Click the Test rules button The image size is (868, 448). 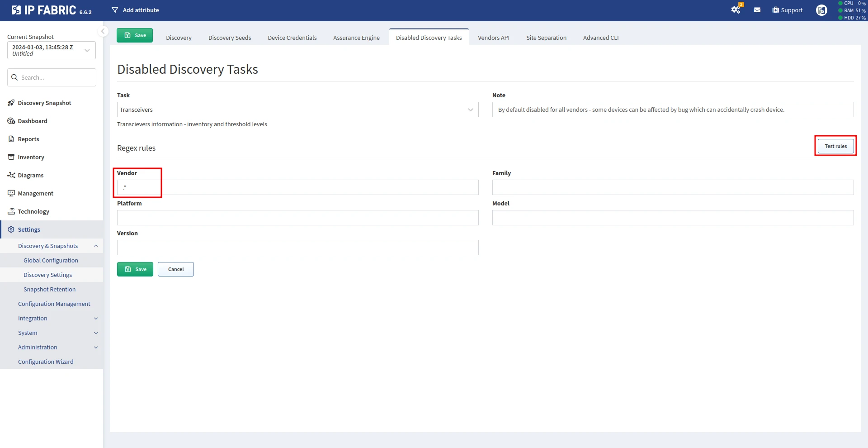pyautogui.click(x=835, y=146)
